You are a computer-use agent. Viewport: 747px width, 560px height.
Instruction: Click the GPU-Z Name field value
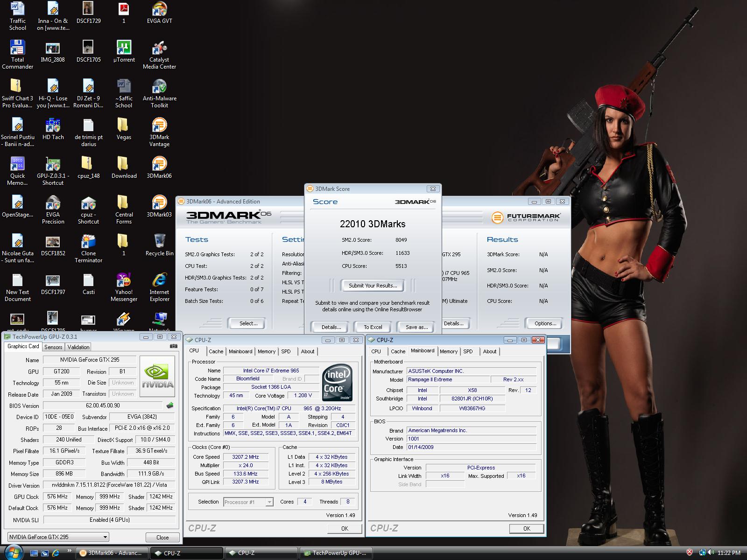(x=90, y=360)
